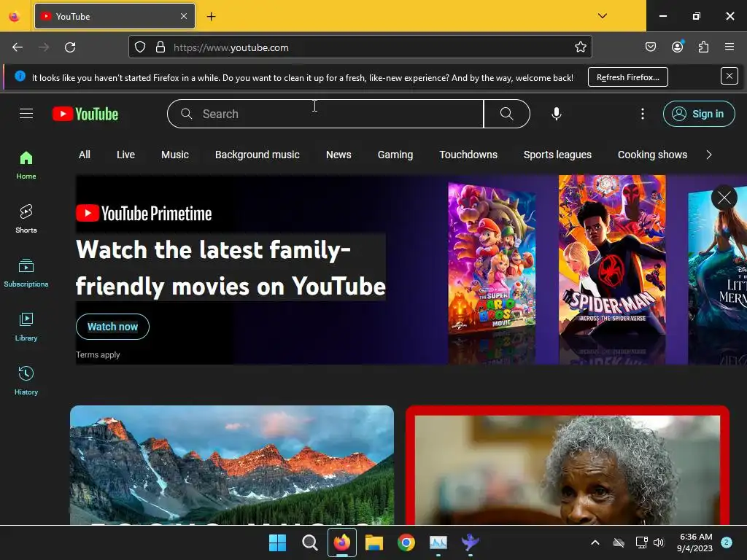Click Watch now on Primetime banner
Screen dimensions: 747x560
click(x=112, y=327)
